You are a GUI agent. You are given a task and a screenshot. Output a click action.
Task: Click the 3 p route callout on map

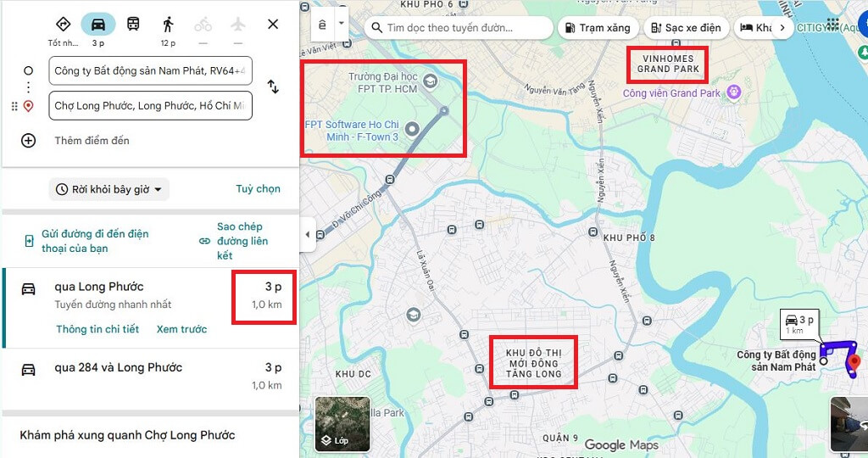click(798, 324)
